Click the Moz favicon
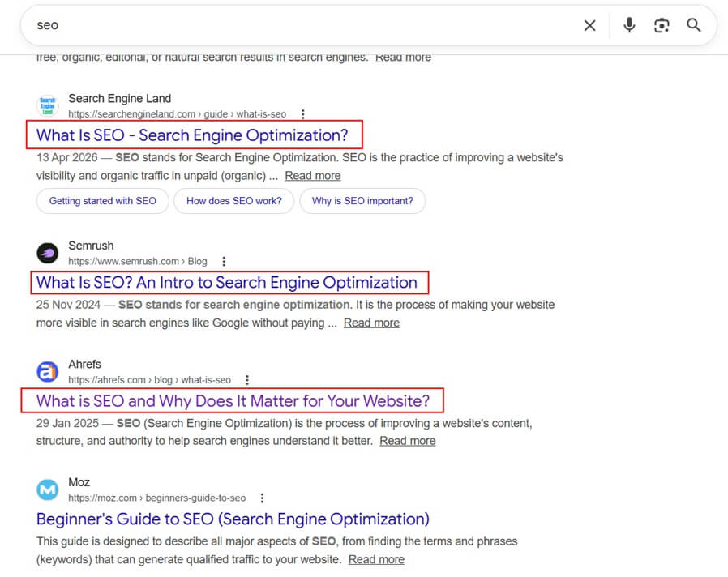The image size is (728, 577). click(x=47, y=489)
